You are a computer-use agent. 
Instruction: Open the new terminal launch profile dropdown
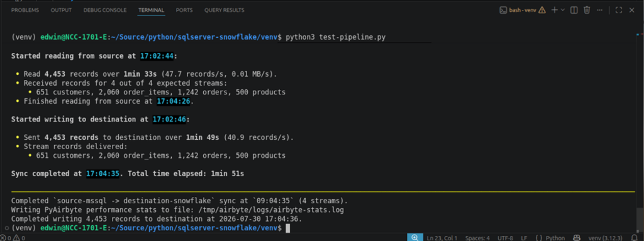(x=563, y=10)
